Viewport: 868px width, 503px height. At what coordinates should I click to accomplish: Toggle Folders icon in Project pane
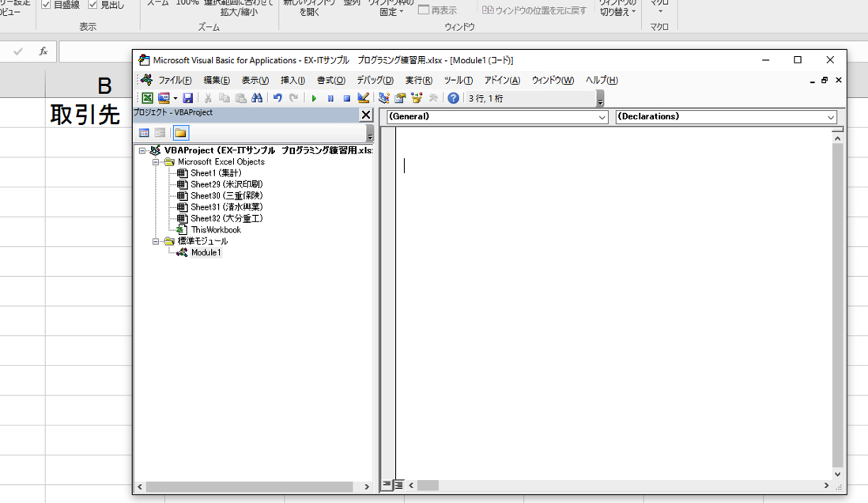pos(180,133)
